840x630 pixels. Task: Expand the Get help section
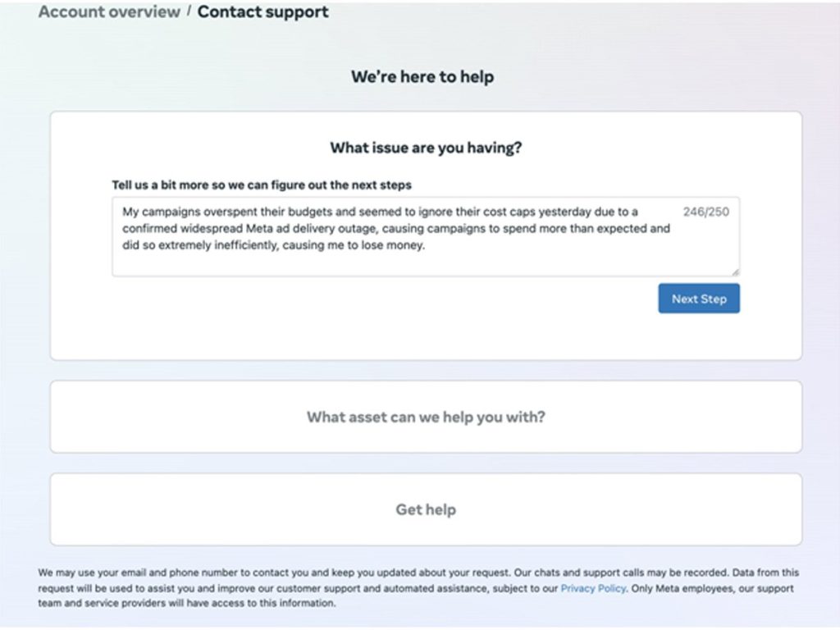(426, 509)
